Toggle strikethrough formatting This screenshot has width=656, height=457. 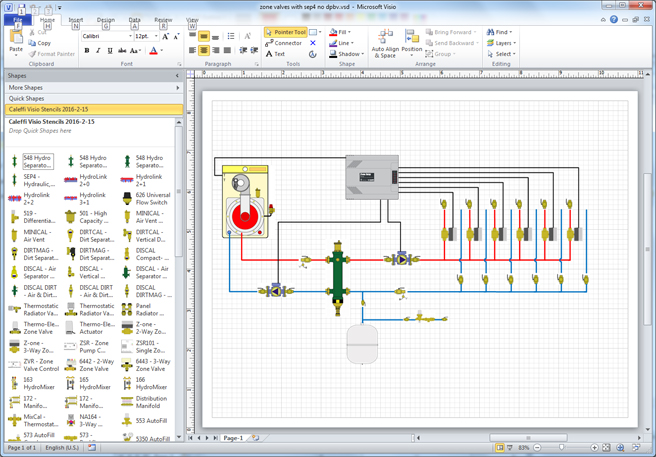click(122, 51)
